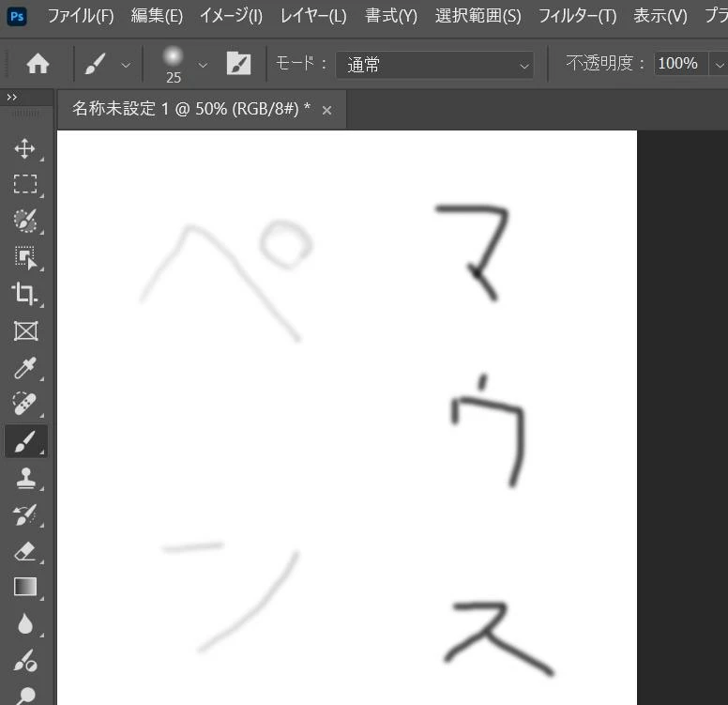The width and height of the screenshot is (728, 705).
Task: Open the モード blend mode dropdown
Action: [434, 65]
